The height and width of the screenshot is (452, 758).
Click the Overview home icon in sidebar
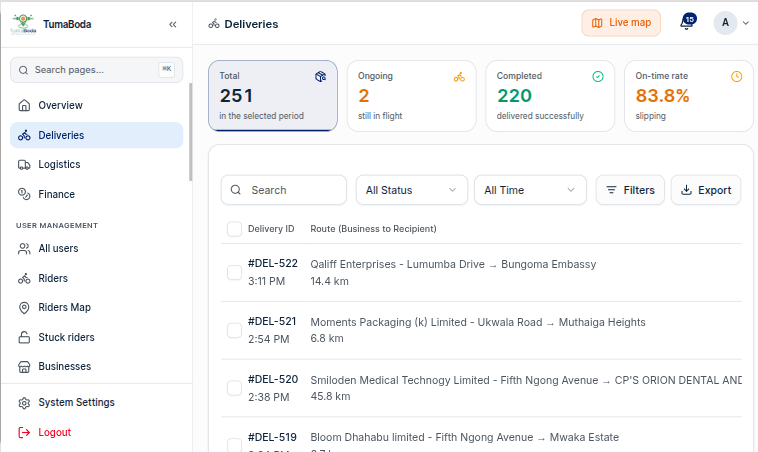click(24, 105)
